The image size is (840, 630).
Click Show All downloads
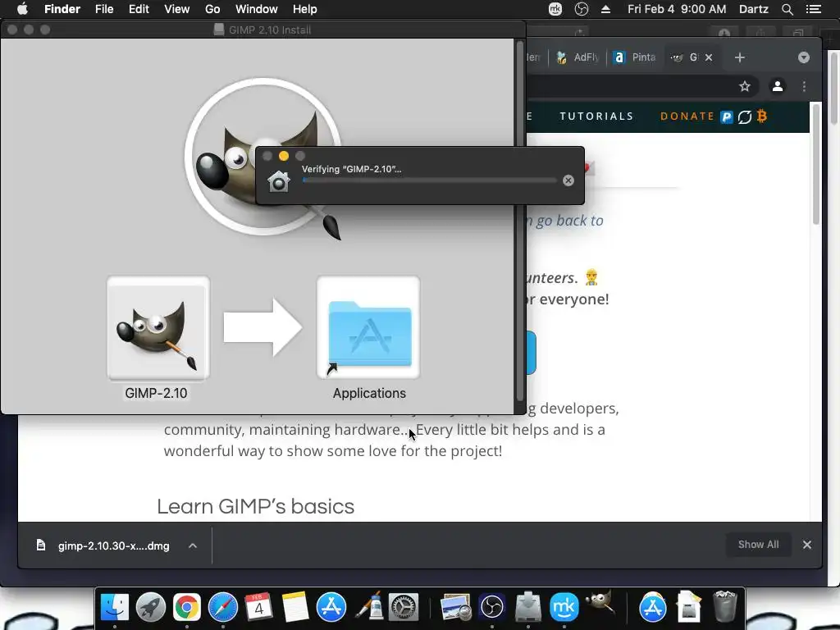click(x=758, y=545)
